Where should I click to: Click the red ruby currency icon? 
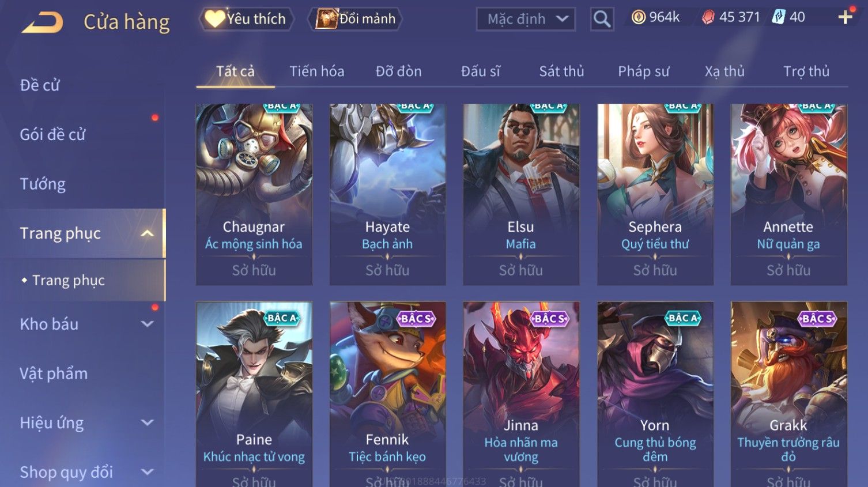point(708,17)
